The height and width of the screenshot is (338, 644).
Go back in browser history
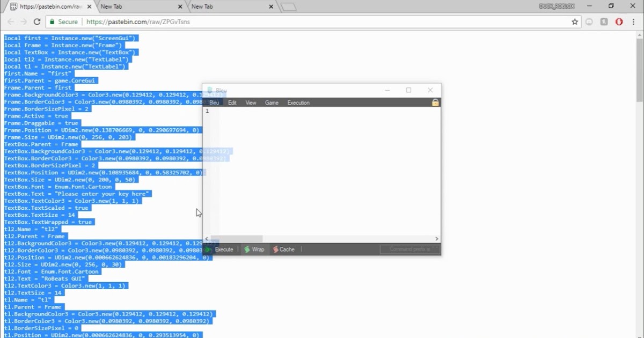[x=10, y=22]
